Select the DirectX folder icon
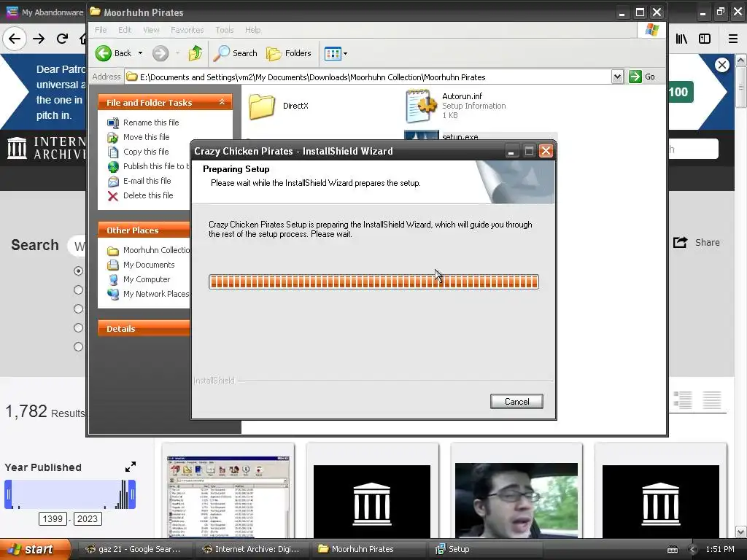747x560 pixels. pyautogui.click(x=262, y=106)
